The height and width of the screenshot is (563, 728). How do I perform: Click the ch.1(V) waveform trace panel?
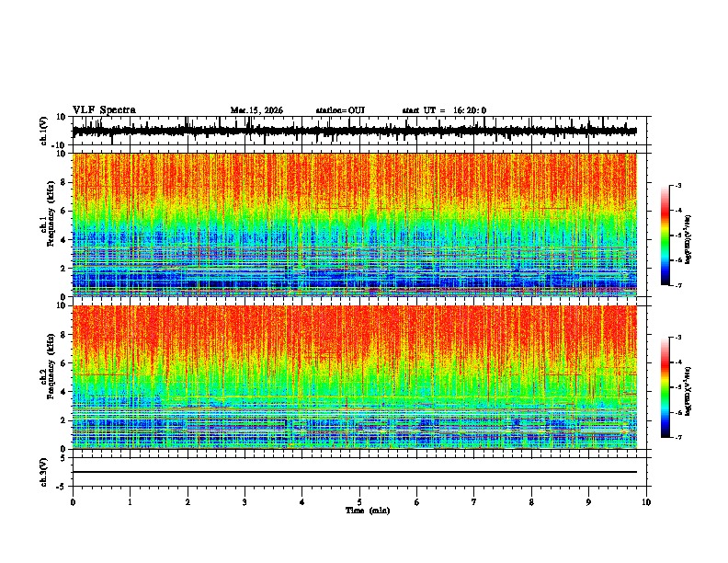click(359, 131)
